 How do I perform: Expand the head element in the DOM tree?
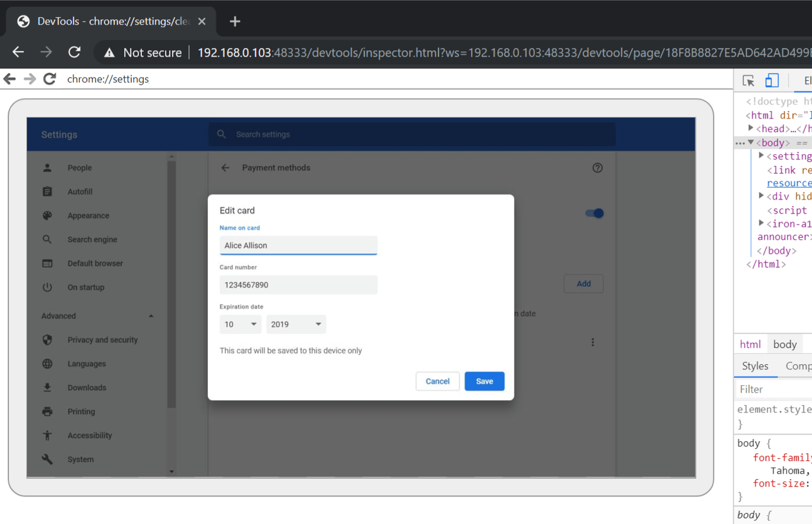coord(750,128)
